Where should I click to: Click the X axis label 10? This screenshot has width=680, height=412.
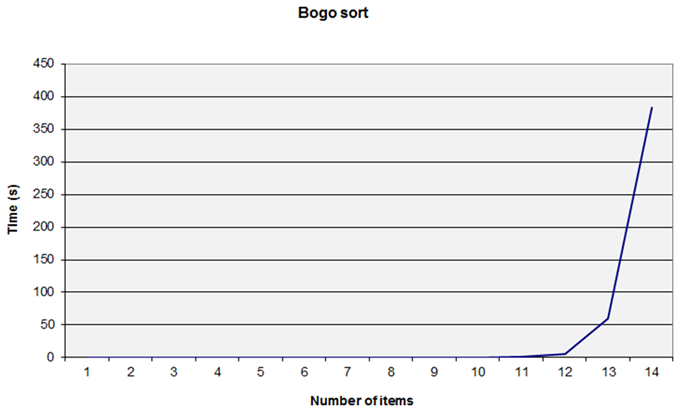click(x=478, y=372)
